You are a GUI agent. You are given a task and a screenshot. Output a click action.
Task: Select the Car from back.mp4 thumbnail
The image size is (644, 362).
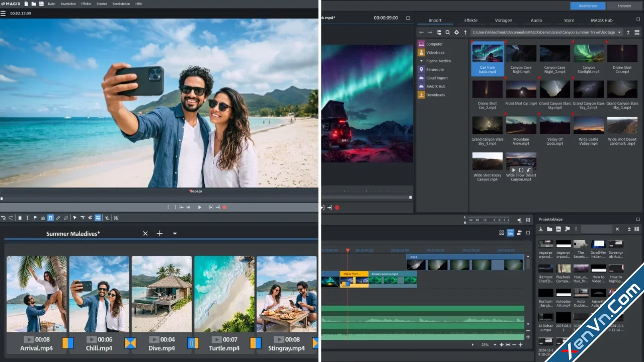(x=488, y=59)
